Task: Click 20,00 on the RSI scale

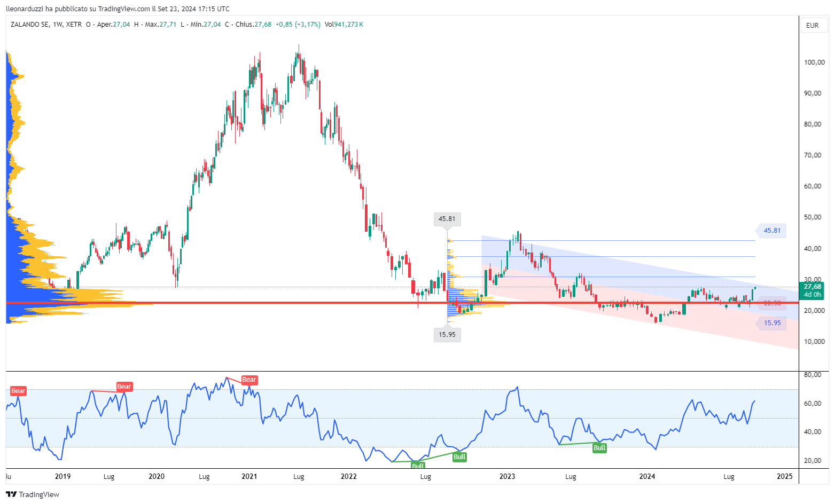Action: pos(813,461)
